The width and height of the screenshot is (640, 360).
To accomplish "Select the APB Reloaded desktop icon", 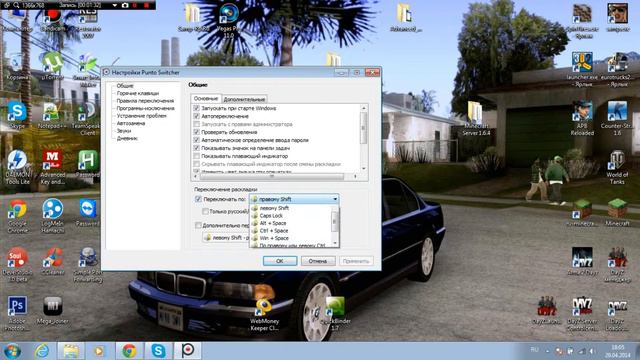I will (582, 119).
